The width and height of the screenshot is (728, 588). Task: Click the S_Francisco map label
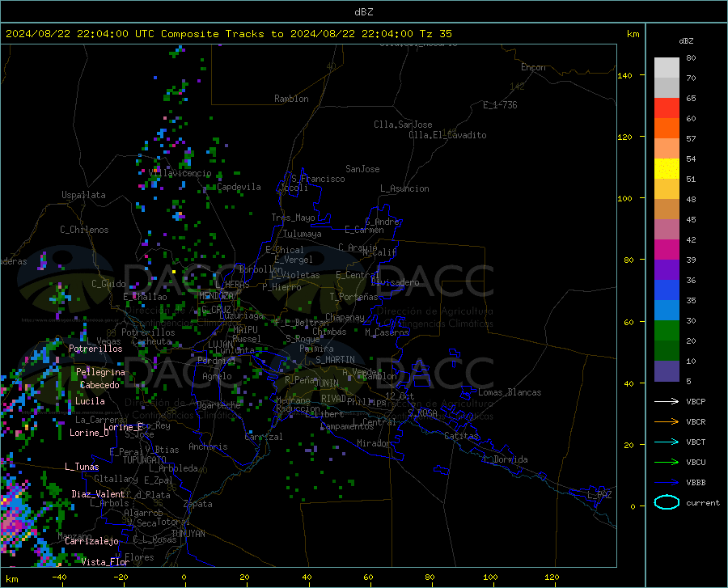pos(318,179)
